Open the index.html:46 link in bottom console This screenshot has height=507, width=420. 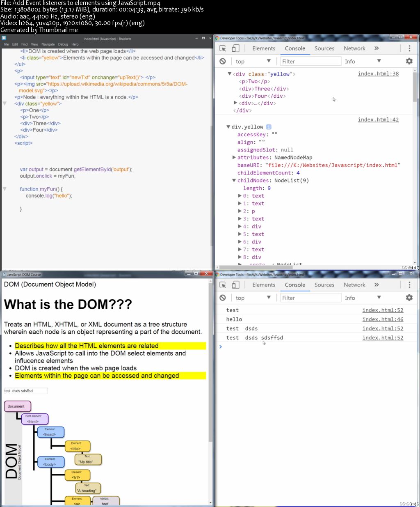click(x=383, y=319)
